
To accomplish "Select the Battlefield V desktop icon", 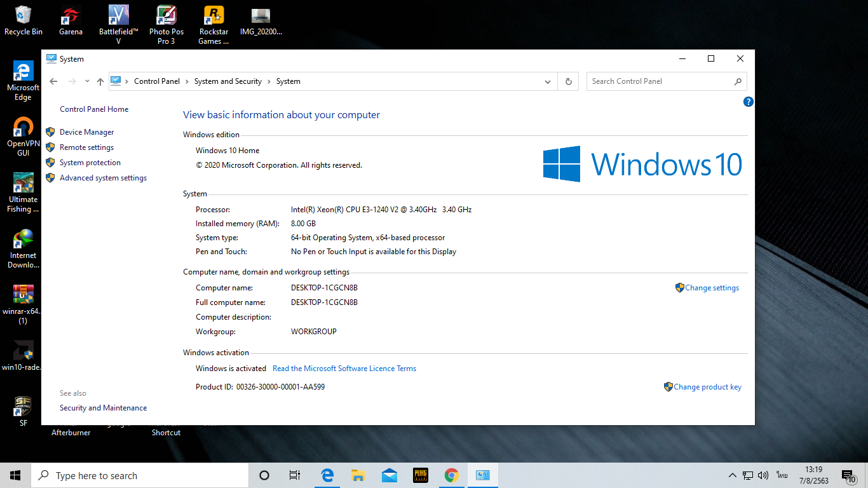I will click(x=119, y=25).
